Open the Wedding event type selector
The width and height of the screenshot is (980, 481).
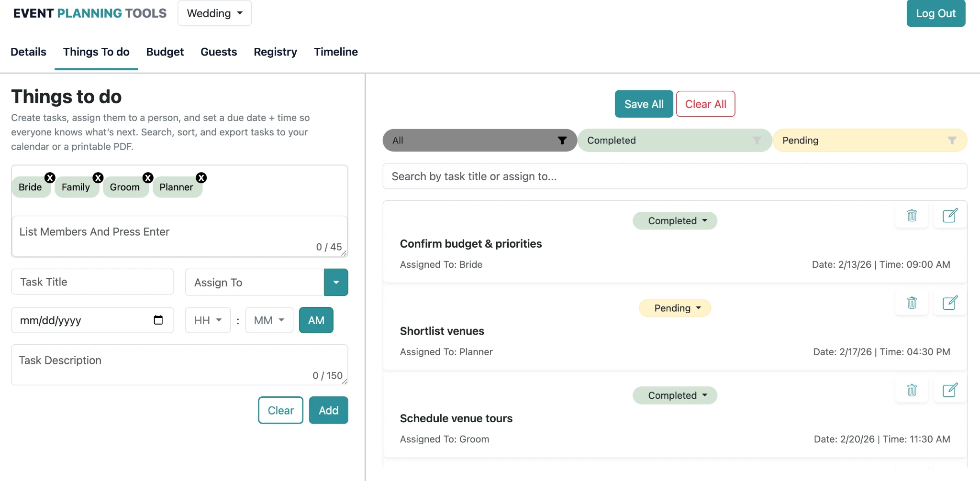click(x=214, y=13)
